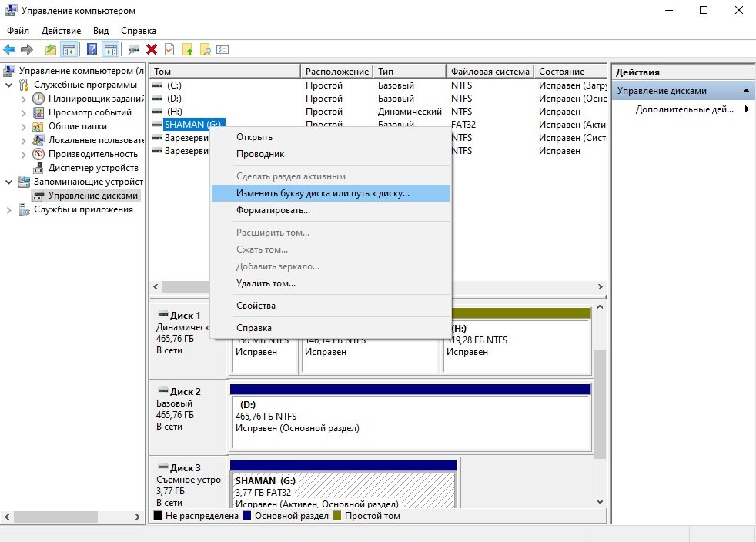Click the Disk 2 drive icon
This screenshot has height=542, width=756.
tap(163, 390)
